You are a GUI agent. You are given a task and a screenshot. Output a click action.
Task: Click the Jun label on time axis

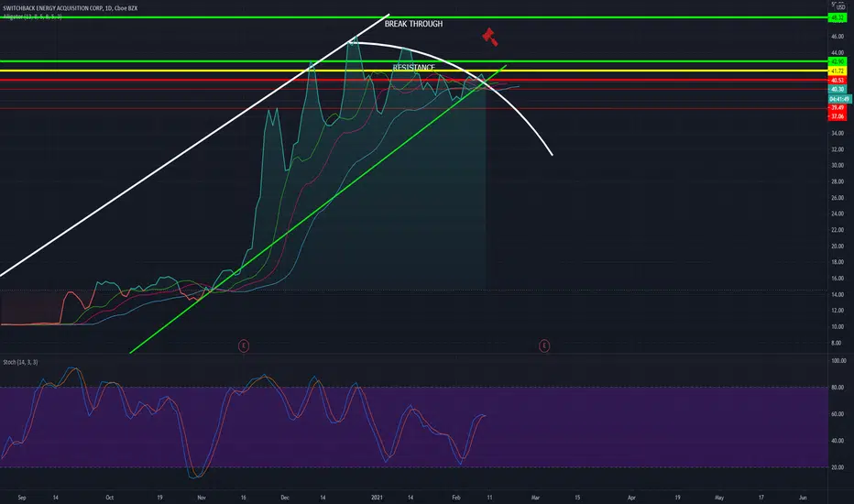pos(803,498)
